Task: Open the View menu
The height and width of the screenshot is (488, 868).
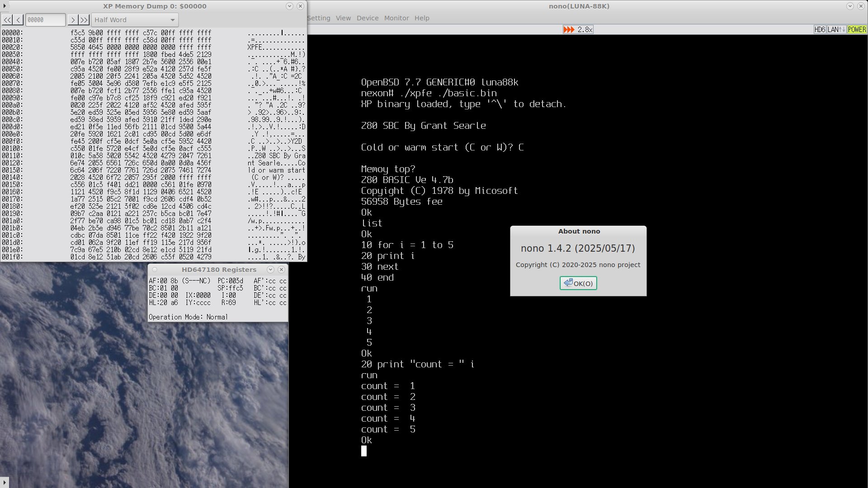Action: pyautogui.click(x=343, y=18)
